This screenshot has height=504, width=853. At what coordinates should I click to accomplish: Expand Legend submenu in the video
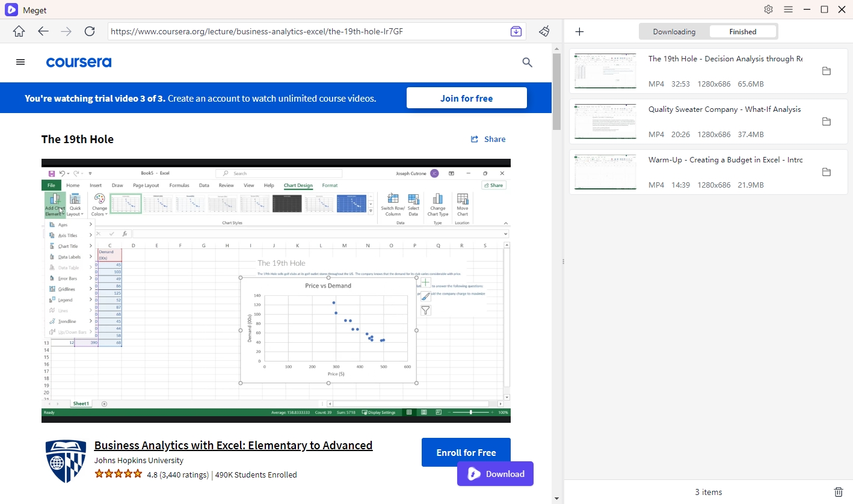click(x=91, y=300)
